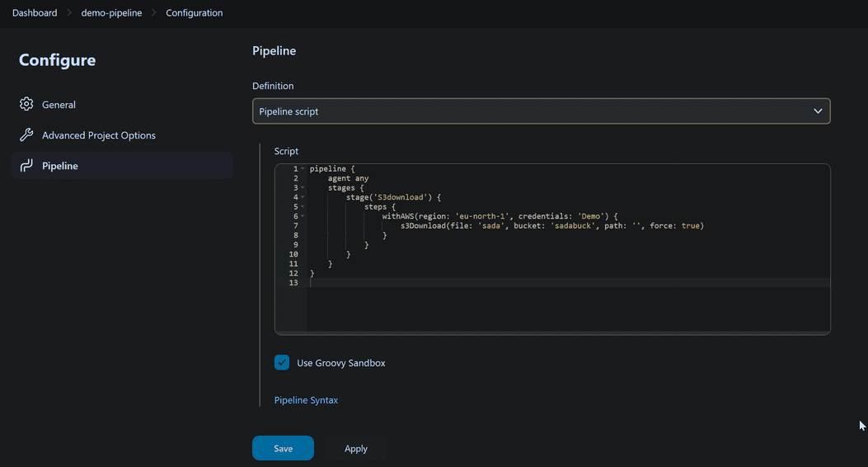
Task: Click the wrench icon for Advanced Project Options
Action: [x=26, y=135]
